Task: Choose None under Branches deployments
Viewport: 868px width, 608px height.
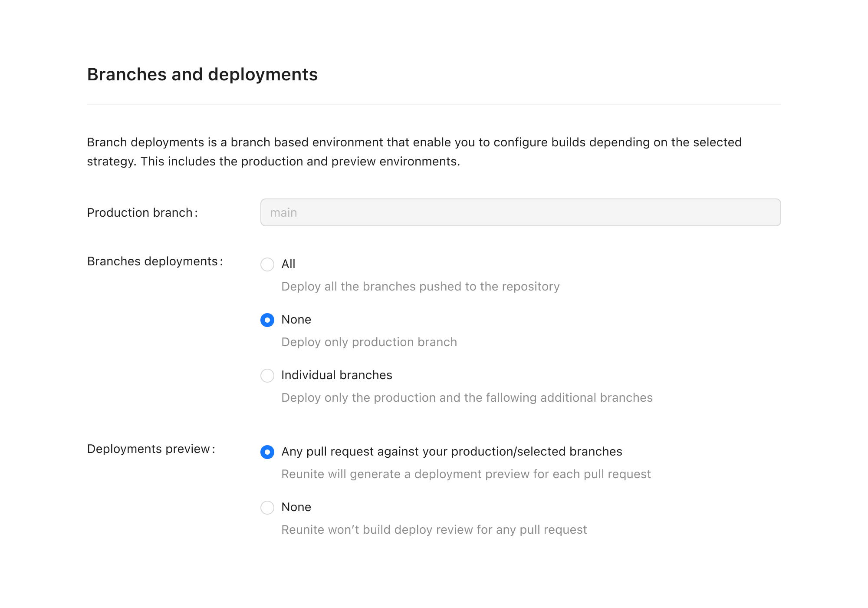Action: [x=267, y=320]
